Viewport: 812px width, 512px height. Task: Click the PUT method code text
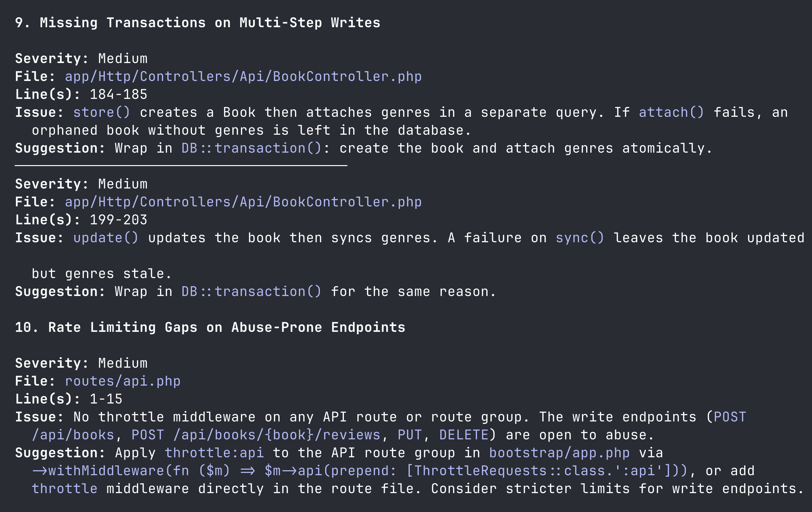410,435
